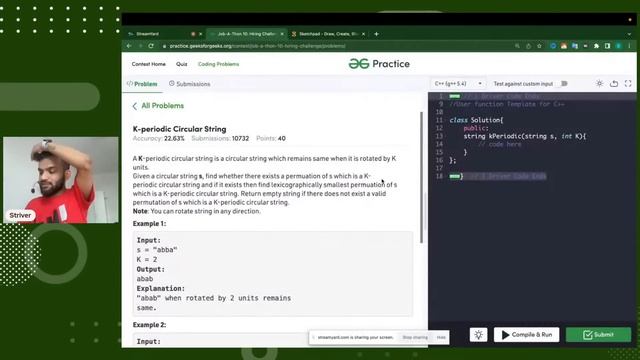Click the Compile & Run button
The width and height of the screenshot is (640, 360).
527,335
